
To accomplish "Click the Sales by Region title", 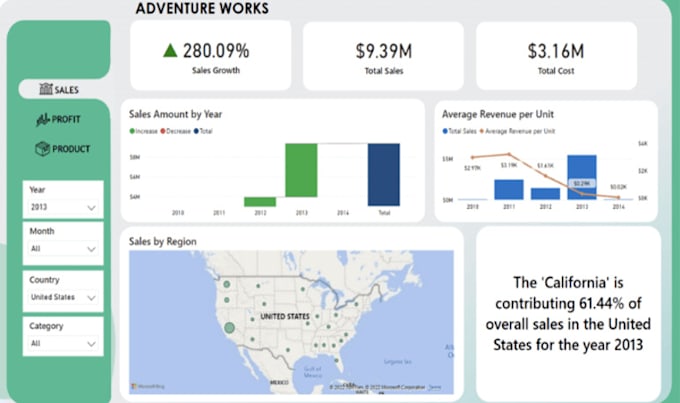I will click(x=163, y=242).
